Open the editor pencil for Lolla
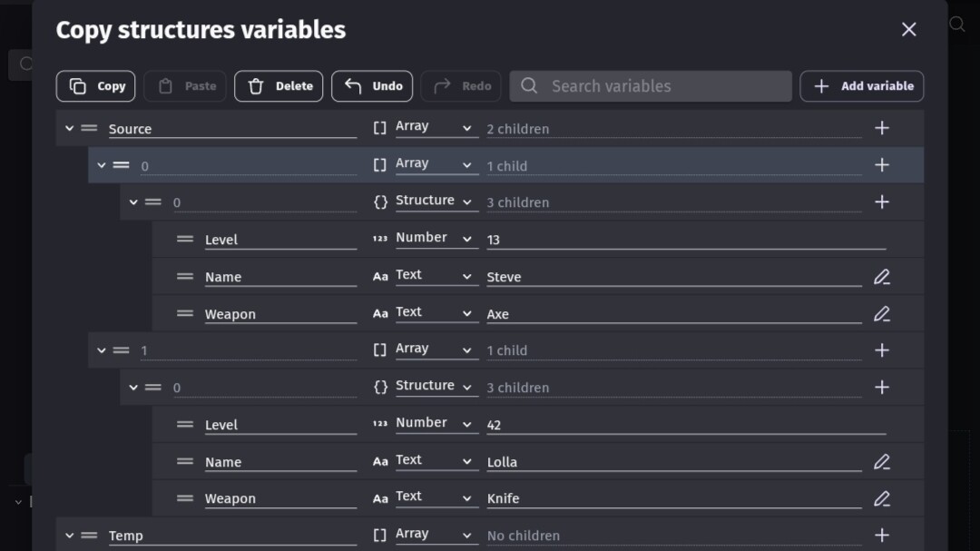980x551 pixels. 881,462
